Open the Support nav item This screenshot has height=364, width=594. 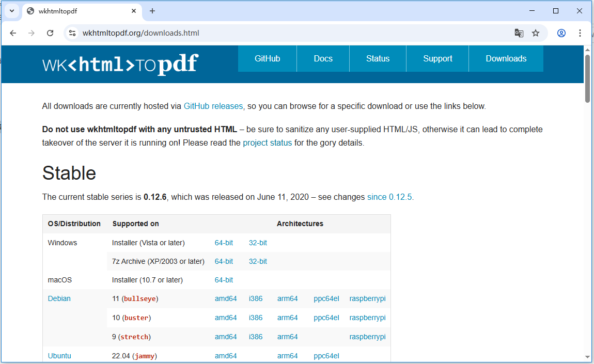click(x=437, y=58)
